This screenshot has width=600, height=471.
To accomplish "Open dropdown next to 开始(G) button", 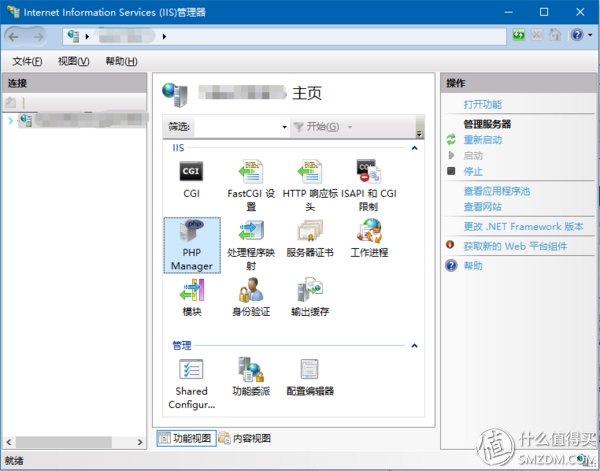I will tap(350, 127).
